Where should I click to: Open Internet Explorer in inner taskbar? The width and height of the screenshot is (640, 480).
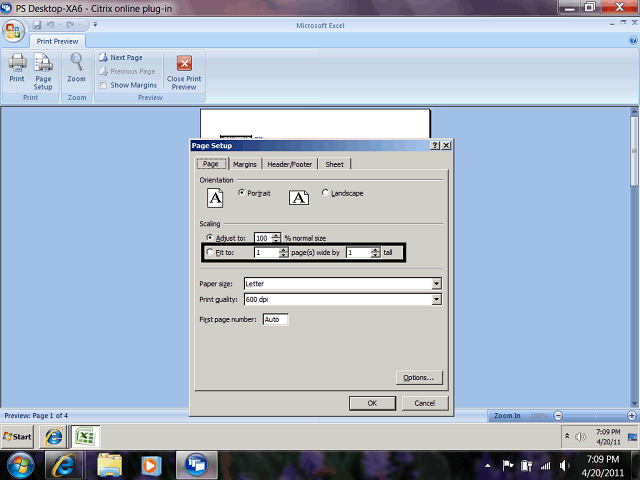pyautogui.click(x=53, y=437)
